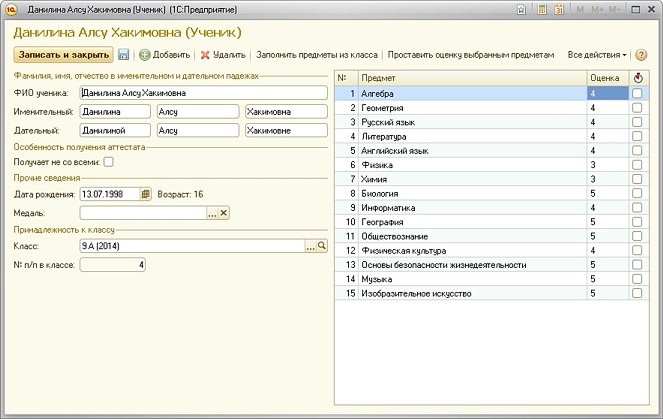663x419 pixels.
Task: Click the empty Медаль input field
Action: [x=143, y=213]
